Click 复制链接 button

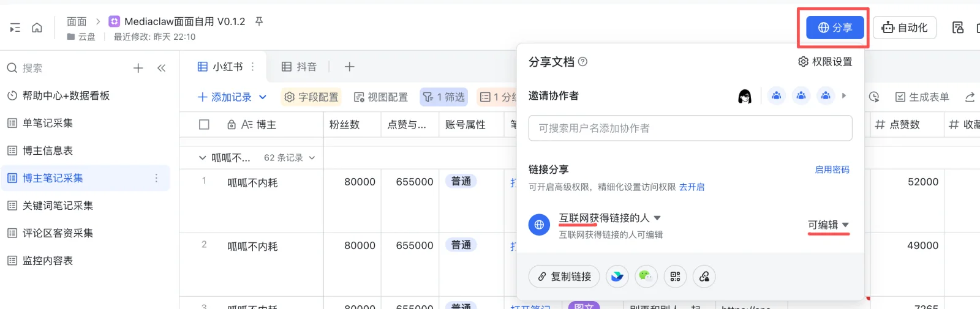coord(564,277)
